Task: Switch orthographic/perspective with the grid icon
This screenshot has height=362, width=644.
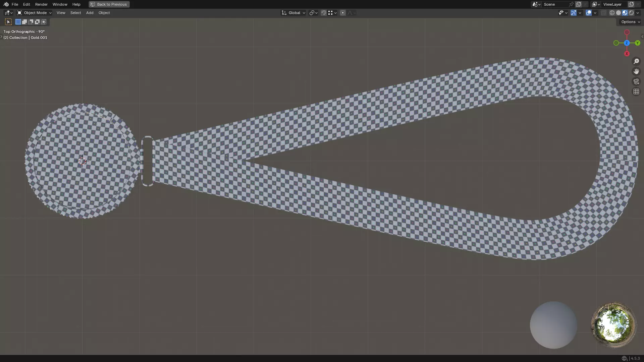Action: pos(636,92)
